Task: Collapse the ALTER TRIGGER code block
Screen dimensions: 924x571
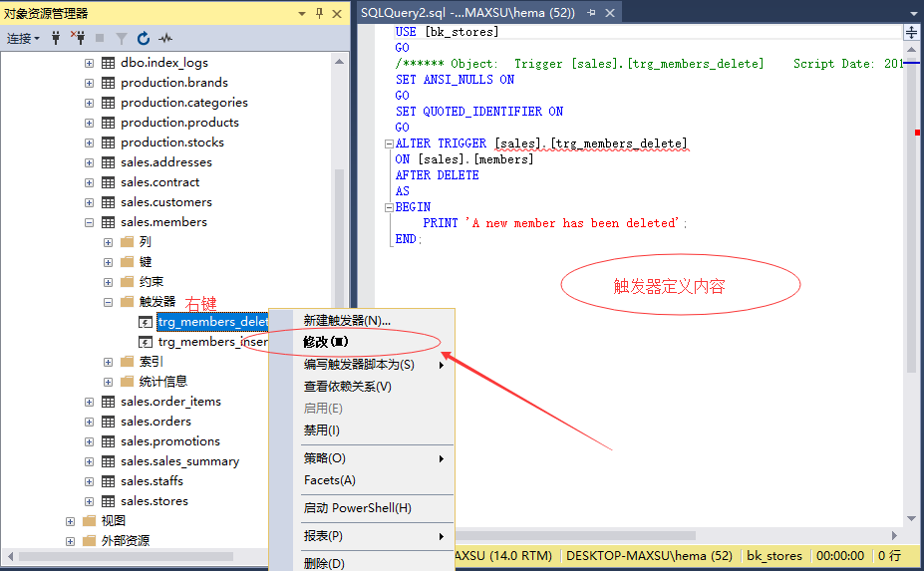Action: 389,143
